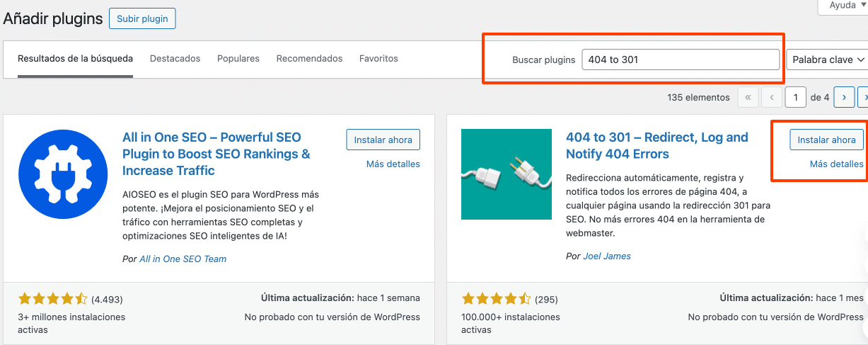The image size is (868, 345).
Task: Click the current page number field
Action: coord(795,97)
